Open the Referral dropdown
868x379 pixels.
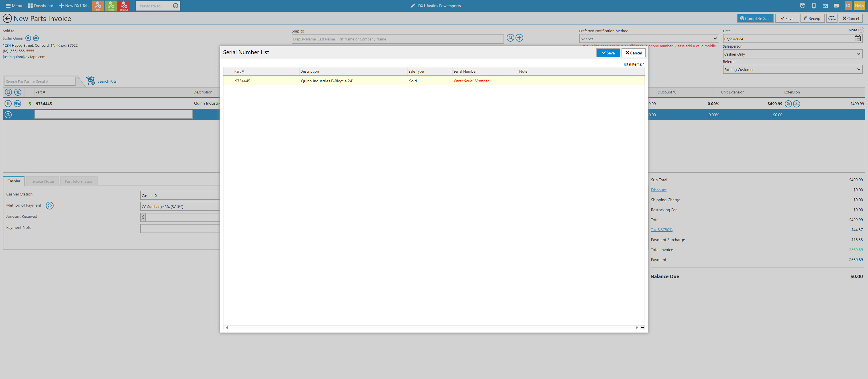pos(792,70)
